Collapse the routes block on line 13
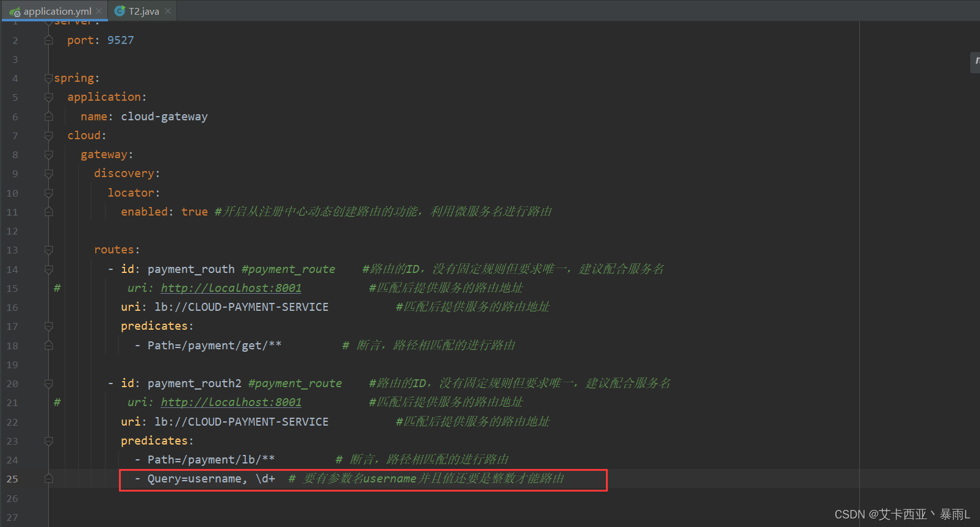This screenshot has height=527, width=980. pyautogui.click(x=49, y=250)
